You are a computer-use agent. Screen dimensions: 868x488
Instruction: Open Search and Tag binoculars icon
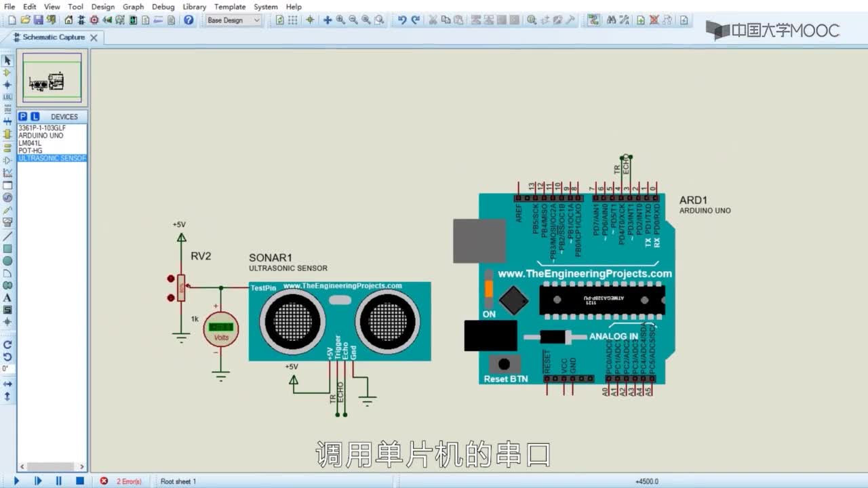click(611, 20)
